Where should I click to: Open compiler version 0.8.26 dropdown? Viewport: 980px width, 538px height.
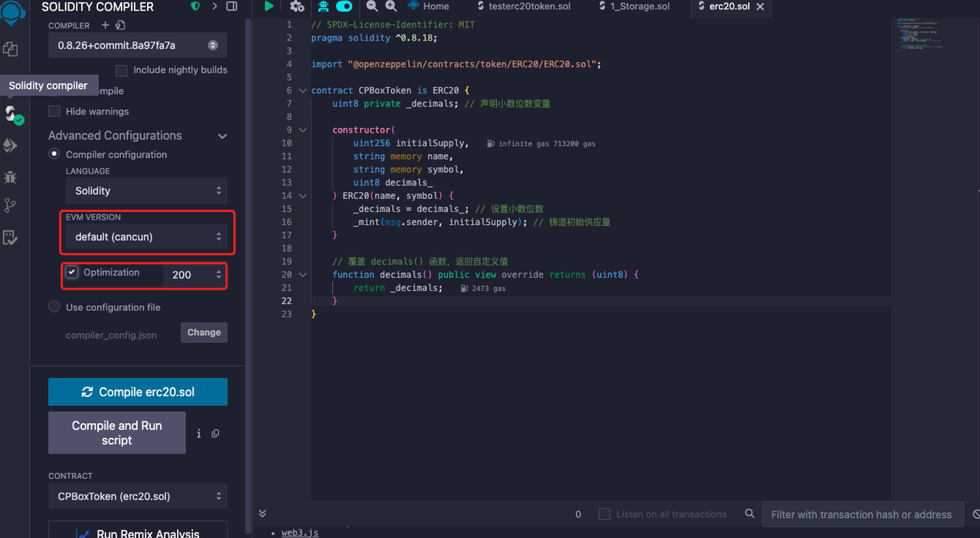click(x=138, y=45)
